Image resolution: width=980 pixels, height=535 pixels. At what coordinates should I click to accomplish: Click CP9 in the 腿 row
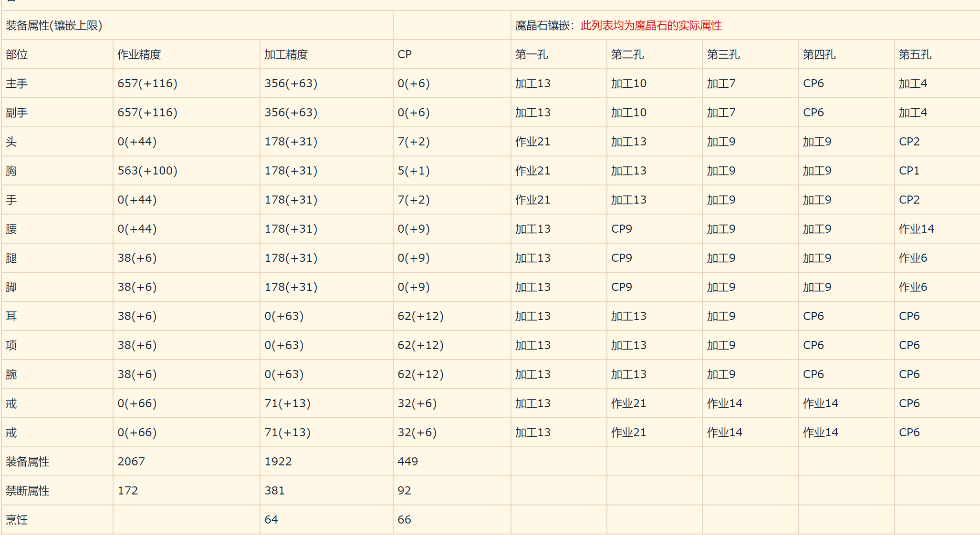(x=622, y=258)
